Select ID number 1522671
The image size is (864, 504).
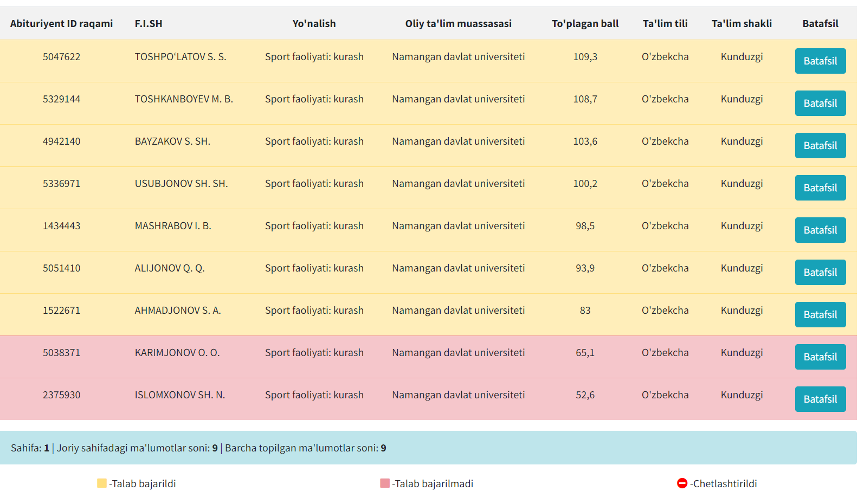tap(62, 311)
